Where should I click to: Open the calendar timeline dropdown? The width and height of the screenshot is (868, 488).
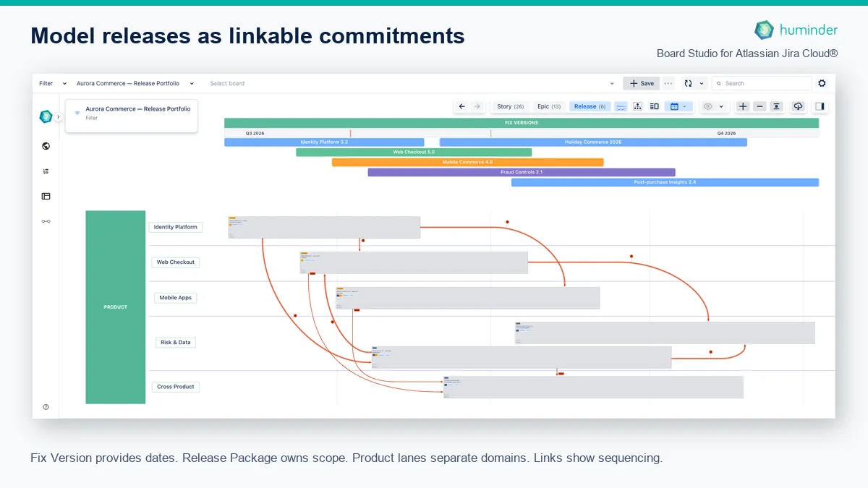click(x=678, y=106)
